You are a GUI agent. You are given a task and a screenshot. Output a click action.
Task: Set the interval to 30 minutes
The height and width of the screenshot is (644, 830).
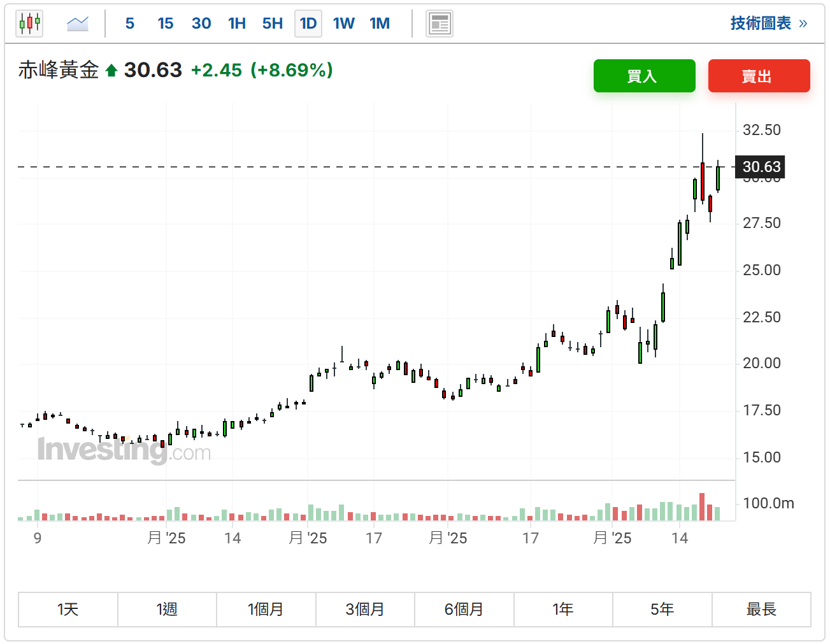[x=201, y=24]
